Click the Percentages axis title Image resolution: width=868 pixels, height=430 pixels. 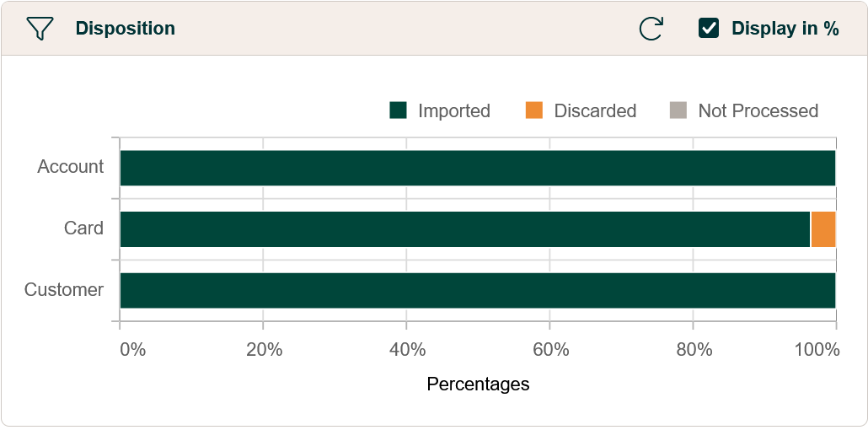point(478,384)
